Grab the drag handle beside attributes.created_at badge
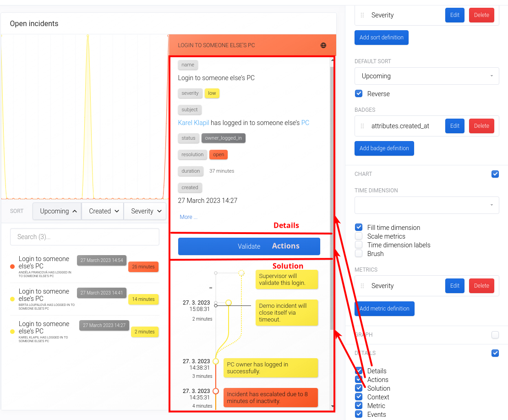Viewport: 508px width, 420px height. coord(362,126)
